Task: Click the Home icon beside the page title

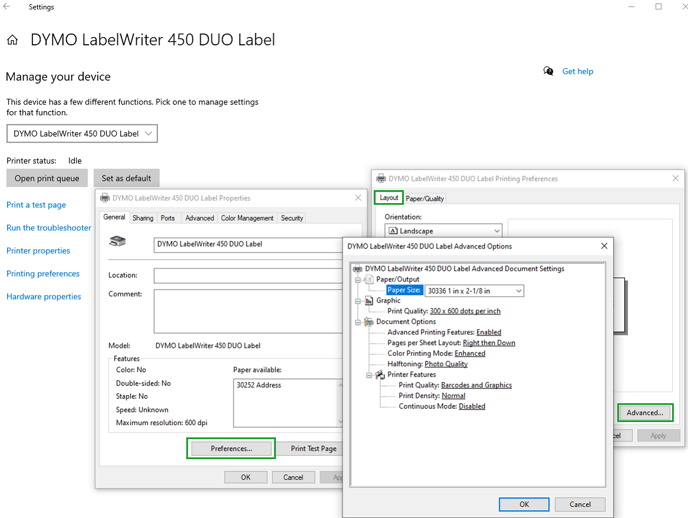Action: 12,40
